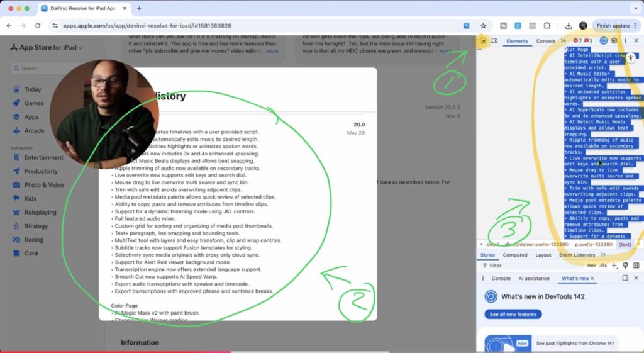The image size is (644, 353).
Task: Select div.container.svelte-13339ih breadcrumb
Action: pos(537,245)
